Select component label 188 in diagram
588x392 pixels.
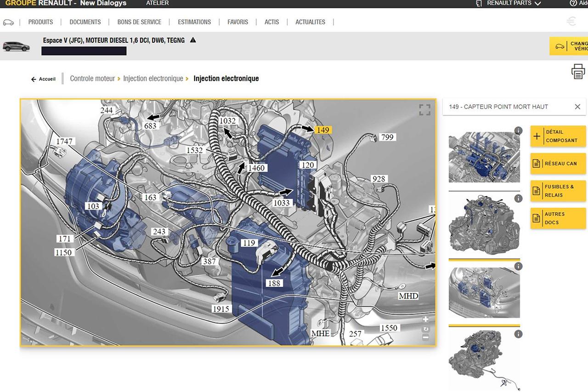coord(274,283)
